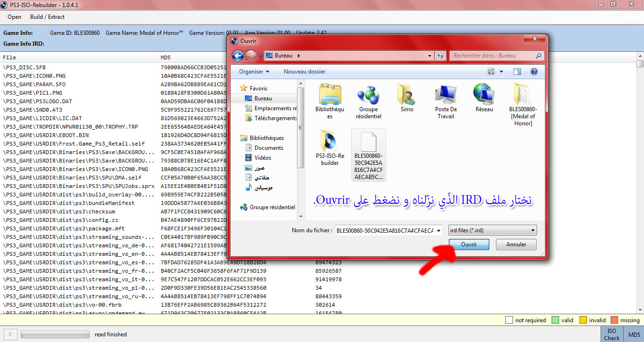
Task: Click the help question mark icon
Action: coord(534,72)
